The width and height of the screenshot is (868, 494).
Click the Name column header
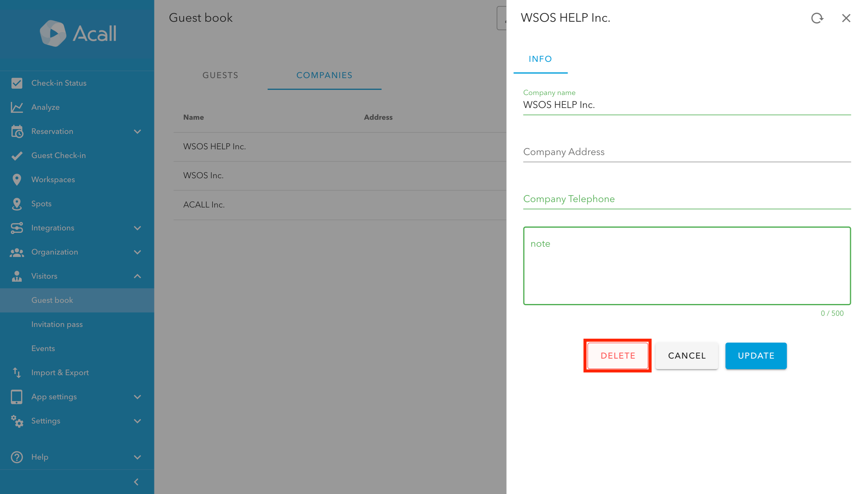click(x=193, y=117)
